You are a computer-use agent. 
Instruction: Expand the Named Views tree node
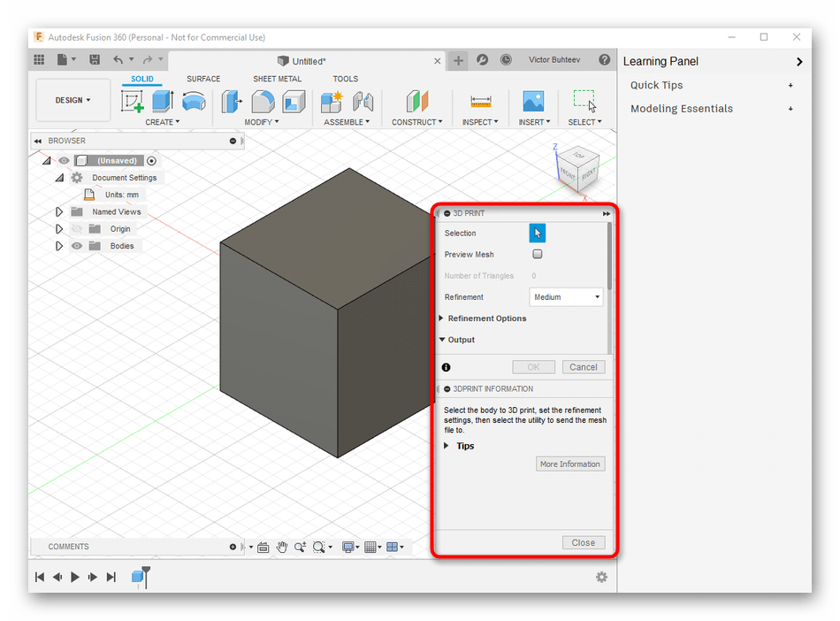point(59,212)
